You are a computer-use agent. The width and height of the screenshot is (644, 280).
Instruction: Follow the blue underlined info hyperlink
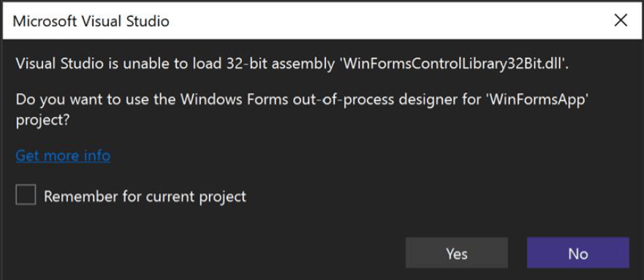coord(63,156)
